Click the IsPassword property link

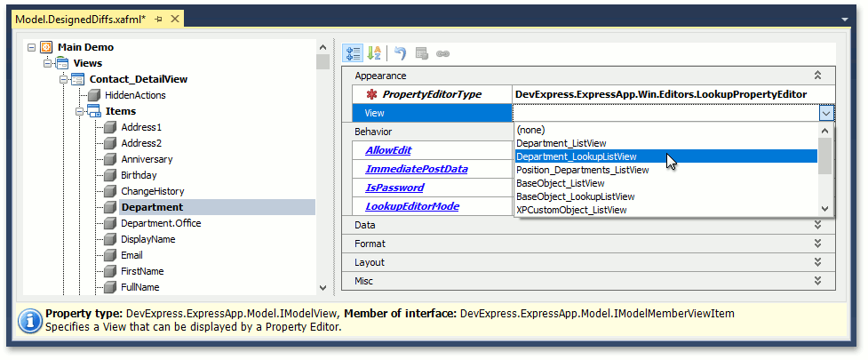point(394,188)
